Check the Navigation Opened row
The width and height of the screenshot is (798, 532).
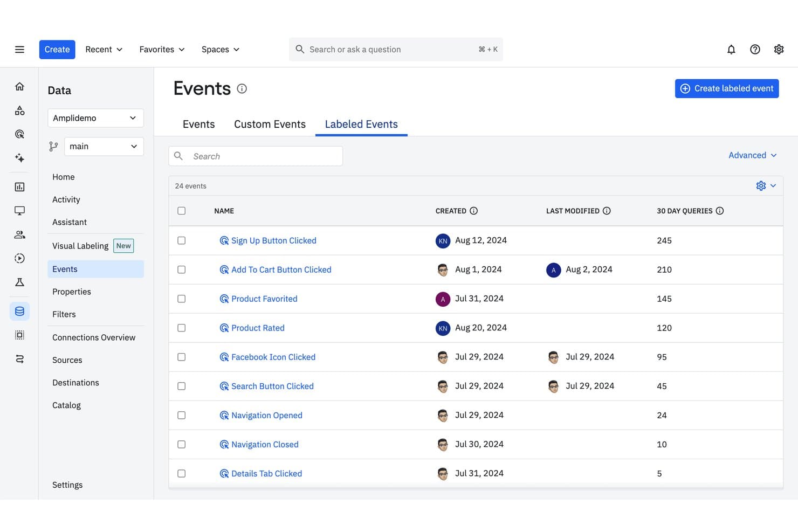(x=181, y=415)
